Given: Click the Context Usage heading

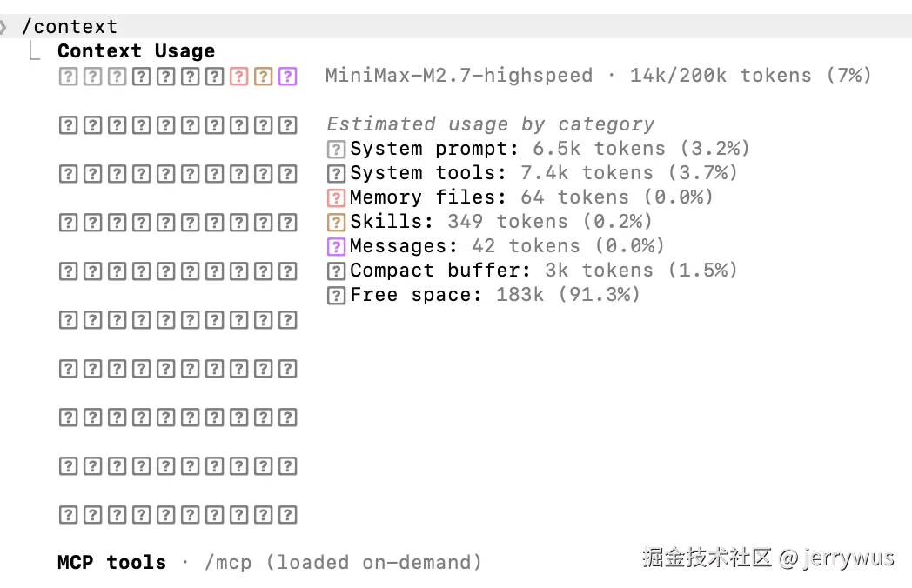Looking at the screenshot, I should click(x=136, y=51).
